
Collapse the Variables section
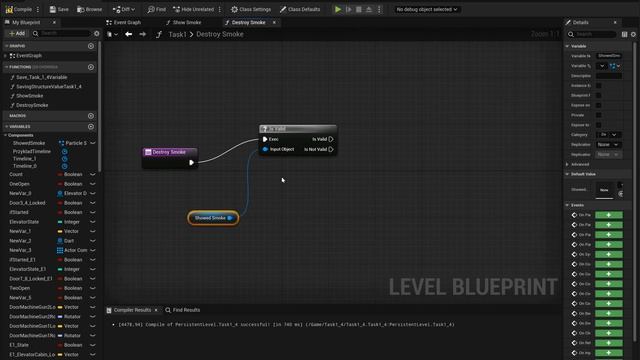(7, 127)
